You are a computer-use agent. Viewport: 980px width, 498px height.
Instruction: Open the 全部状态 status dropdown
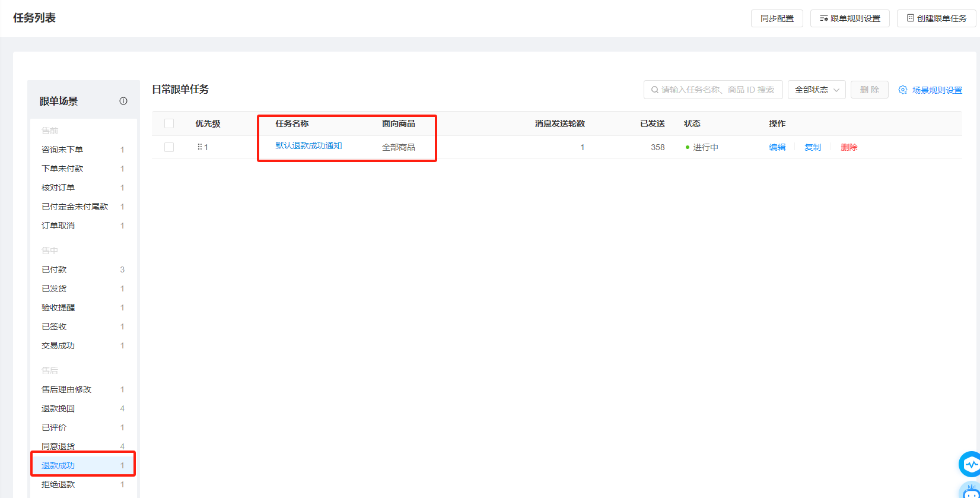tap(817, 90)
